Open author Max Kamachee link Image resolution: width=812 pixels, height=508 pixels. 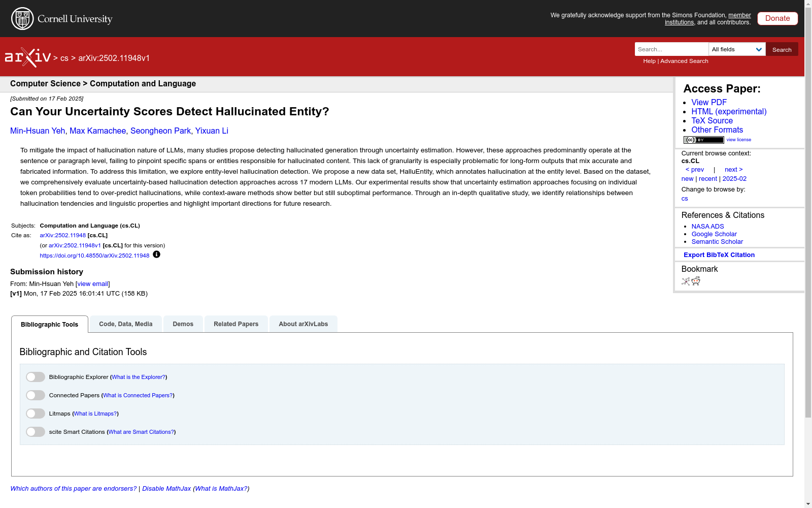(97, 131)
